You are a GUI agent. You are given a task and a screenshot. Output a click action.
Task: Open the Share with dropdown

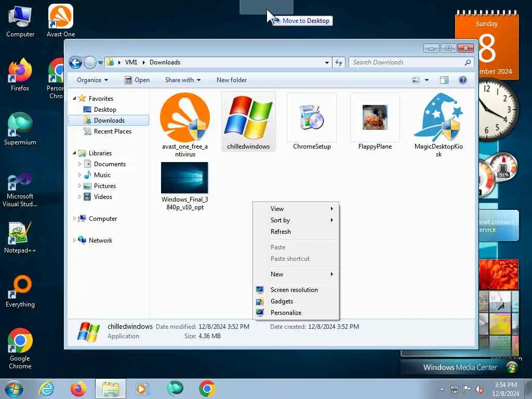coord(182,80)
